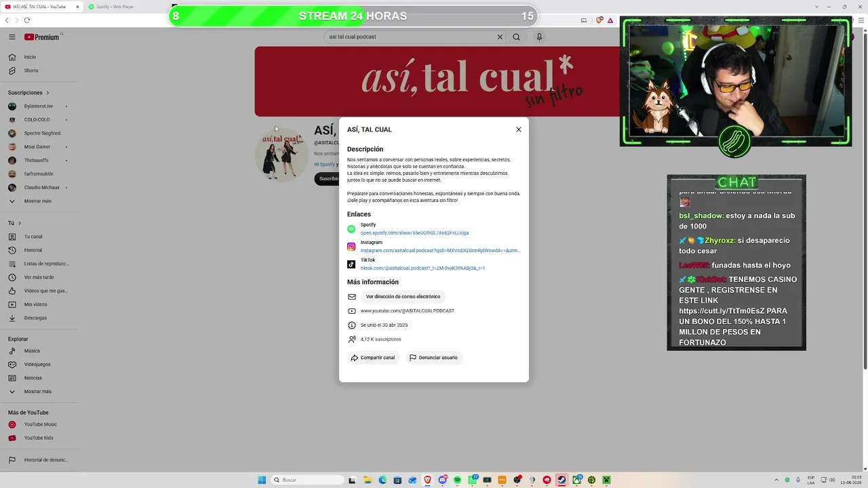This screenshot has width=868, height=488.
Task: Click the YouTube Premium logo
Action: pos(42,37)
